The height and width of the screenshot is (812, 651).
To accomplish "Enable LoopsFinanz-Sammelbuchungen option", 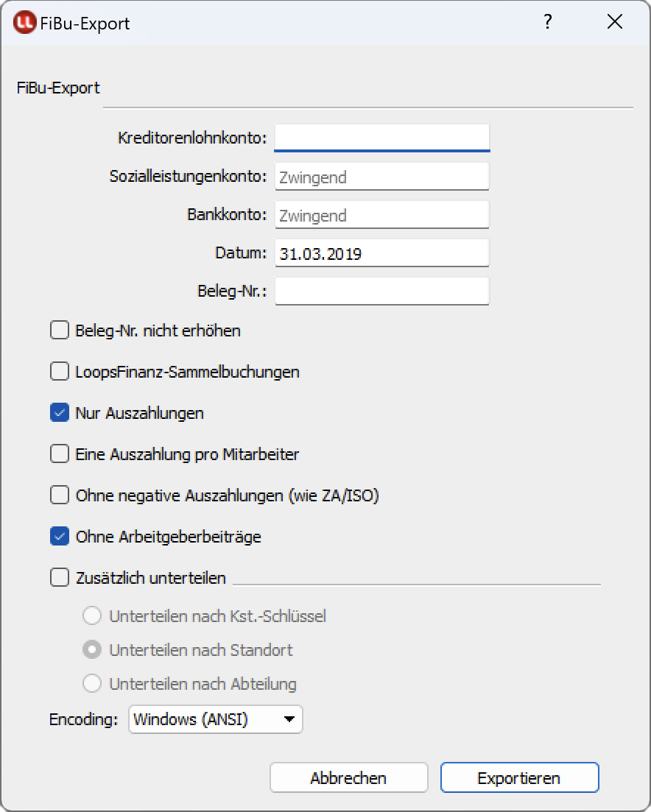I will click(59, 371).
